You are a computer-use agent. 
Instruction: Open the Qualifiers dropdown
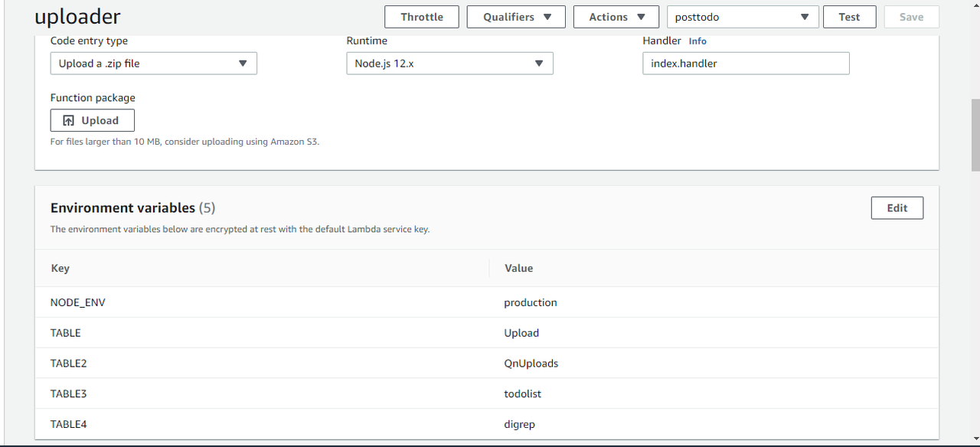click(516, 17)
